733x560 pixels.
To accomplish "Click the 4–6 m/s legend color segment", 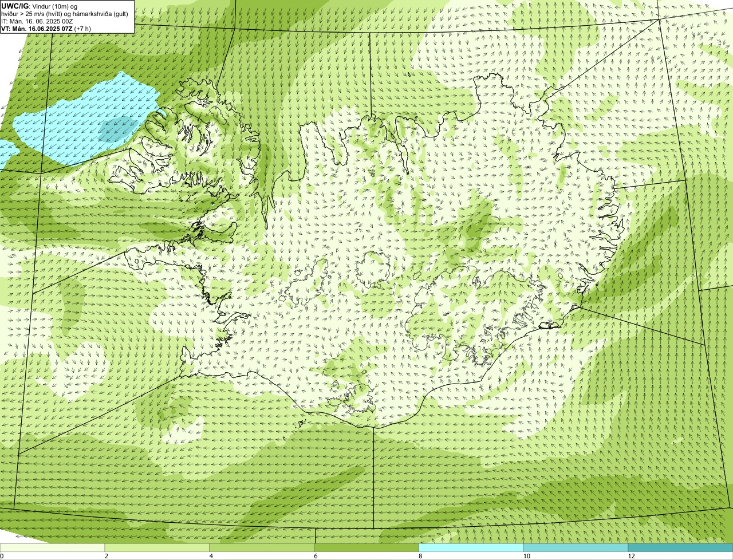I will 262,547.
